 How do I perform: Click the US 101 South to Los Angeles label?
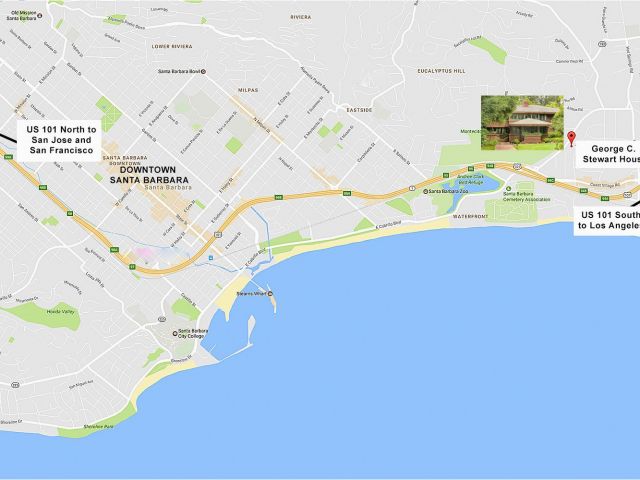click(607, 220)
